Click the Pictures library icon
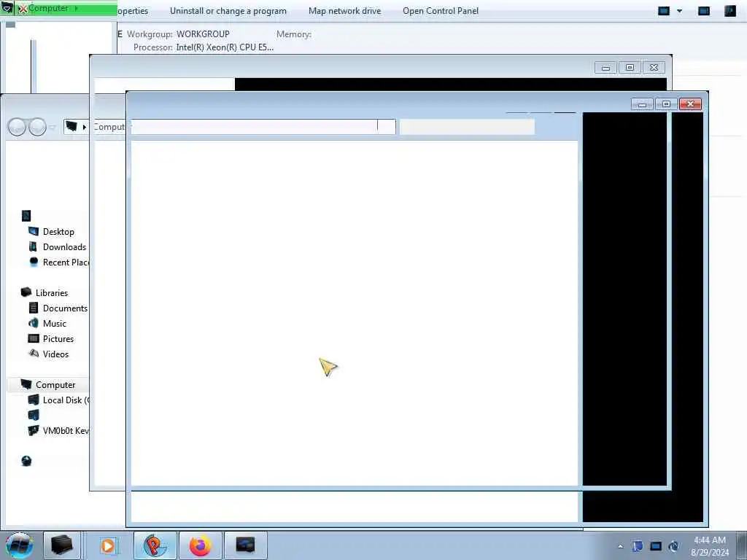 click(34, 338)
